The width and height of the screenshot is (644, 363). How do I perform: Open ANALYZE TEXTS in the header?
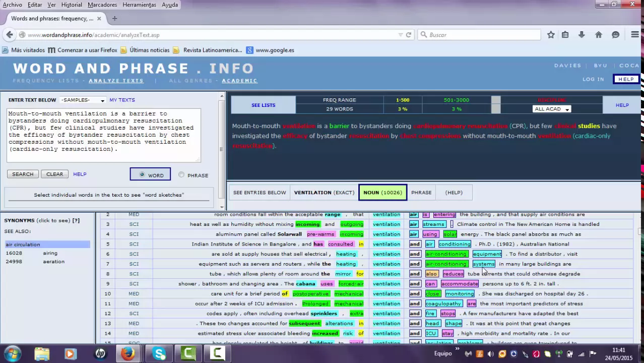(x=116, y=81)
